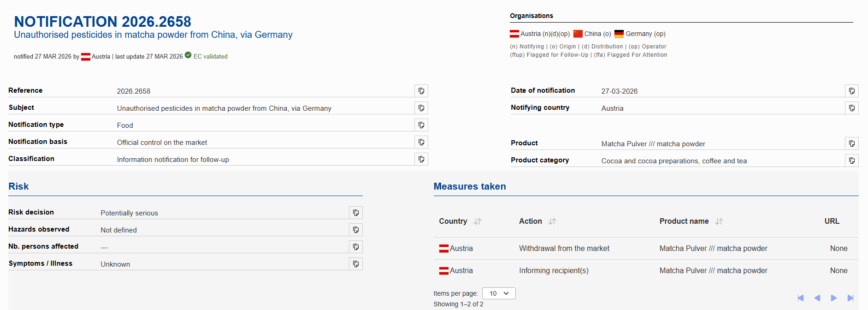Copy the Date of notification value

851,91
